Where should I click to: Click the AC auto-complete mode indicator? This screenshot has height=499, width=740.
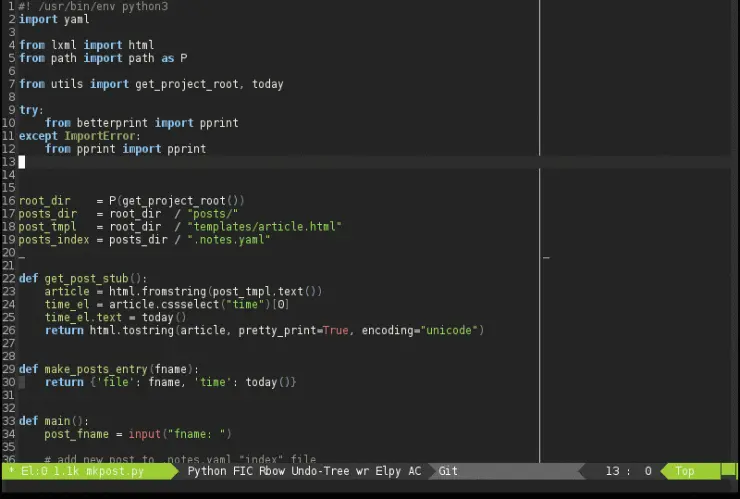(x=415, y=471)
